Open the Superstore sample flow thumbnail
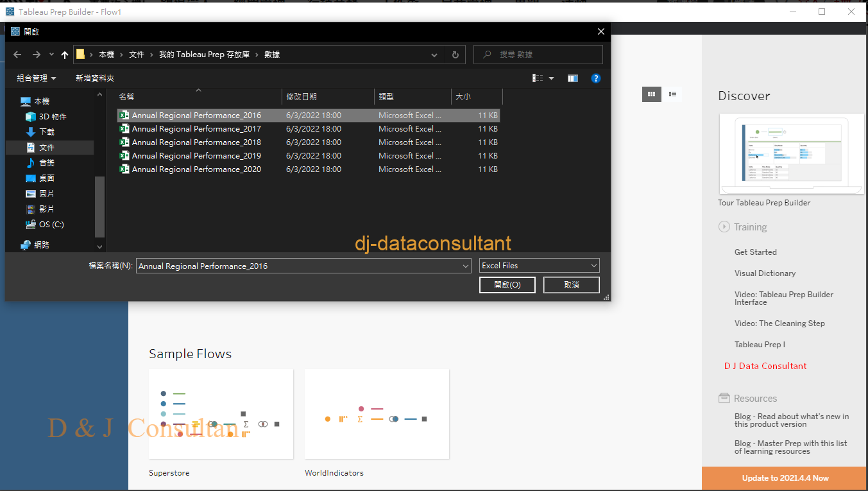The height and width of the screenshot is (491, 868). (221, 414)
